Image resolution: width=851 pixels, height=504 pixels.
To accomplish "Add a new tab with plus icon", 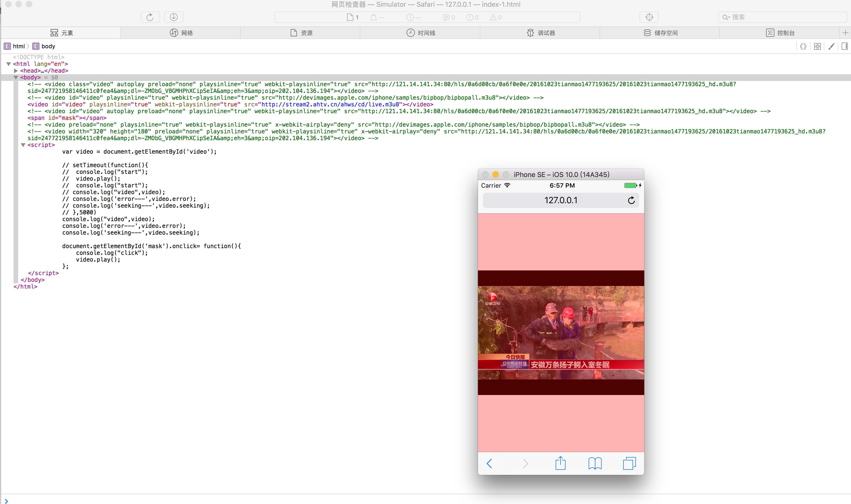I will 845,33.
